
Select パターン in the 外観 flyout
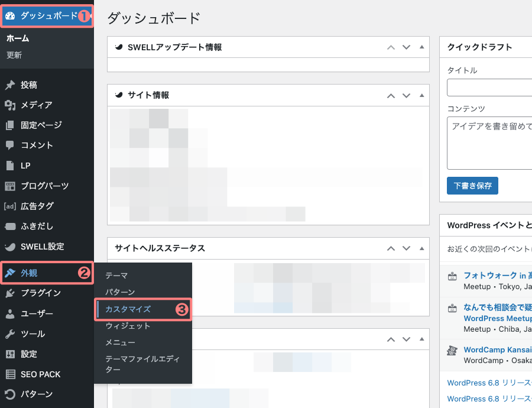[x=120, y=292]
